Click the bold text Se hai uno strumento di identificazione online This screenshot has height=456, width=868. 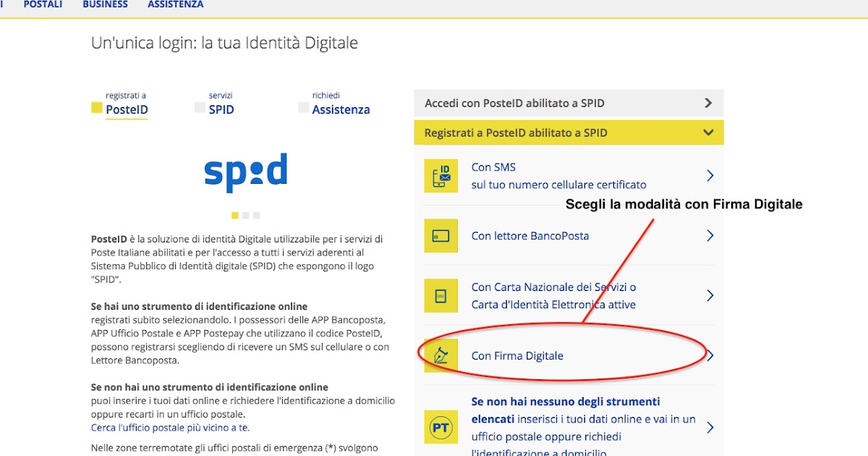click(x=199, y=306)
